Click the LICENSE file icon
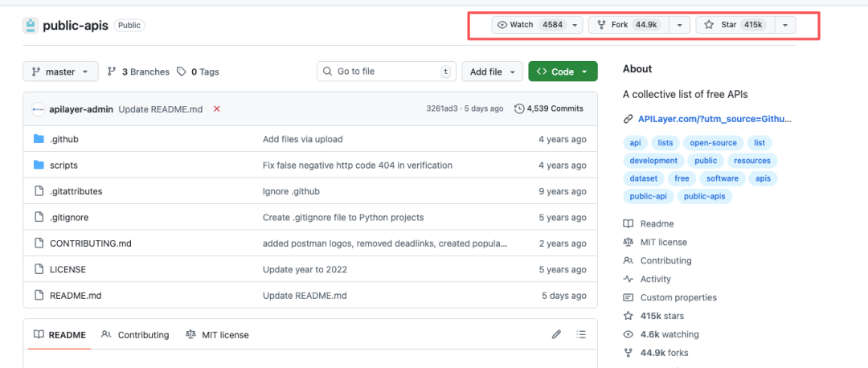The width and height of the screenshot is (868, 368). [x=39, y=269]
